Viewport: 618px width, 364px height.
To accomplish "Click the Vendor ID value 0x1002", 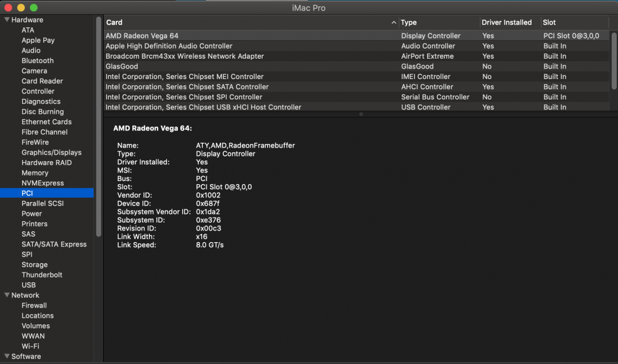I will [x=208, y=195].
